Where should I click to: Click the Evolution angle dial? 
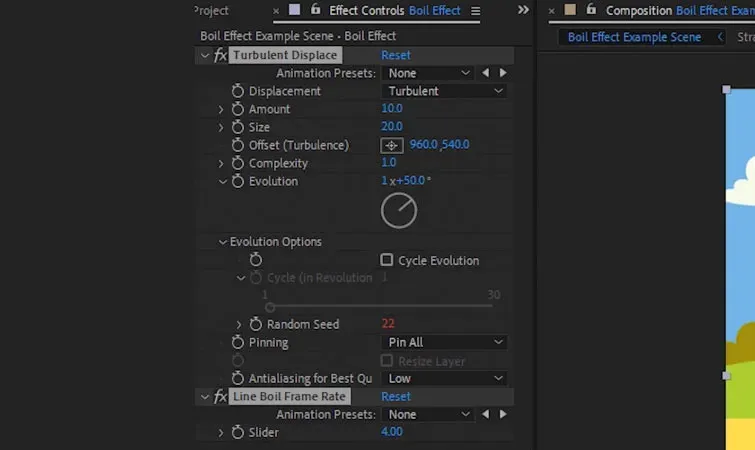point(399,210)
